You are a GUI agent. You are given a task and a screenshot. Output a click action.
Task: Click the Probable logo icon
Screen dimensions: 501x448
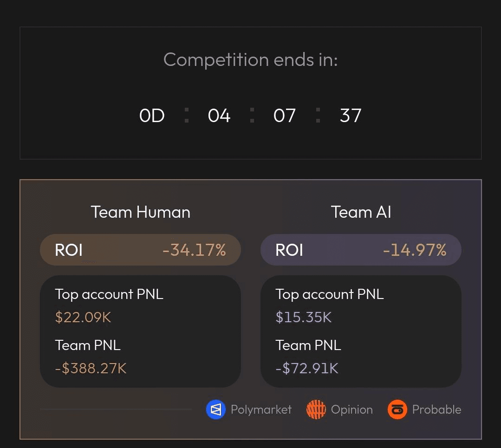(x=397, y=409)
